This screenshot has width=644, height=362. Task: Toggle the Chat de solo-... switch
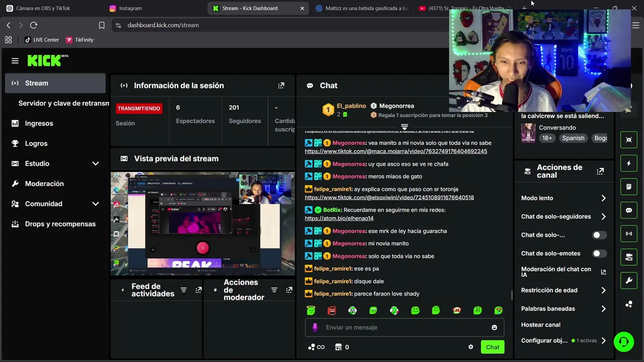599,235
